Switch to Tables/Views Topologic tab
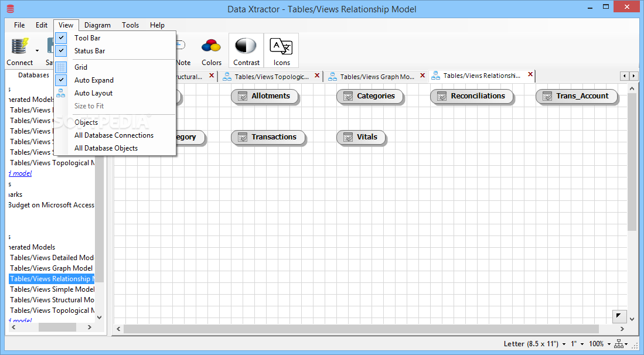This screenshot has height=355, width=644. click(x=271, y=77)
